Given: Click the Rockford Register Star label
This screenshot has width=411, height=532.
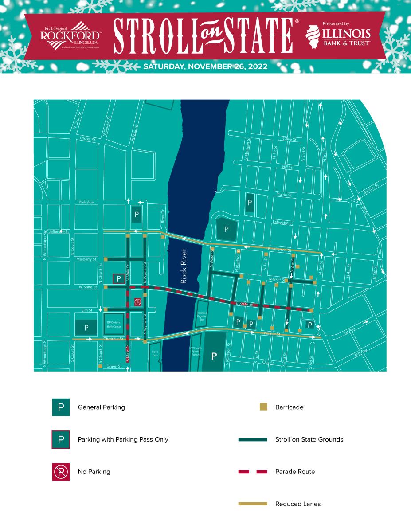Looking at the screenshot, I should coord(202,316).
